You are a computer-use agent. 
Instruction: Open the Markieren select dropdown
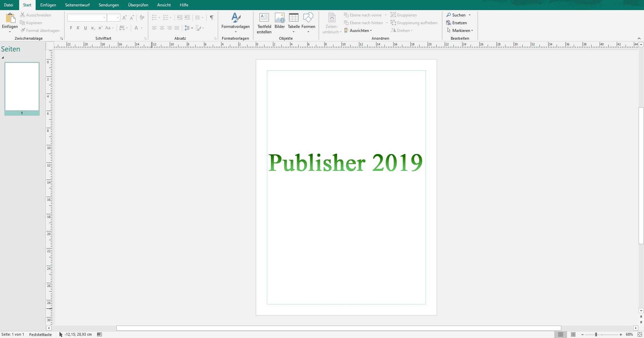[x=459, y=31]
